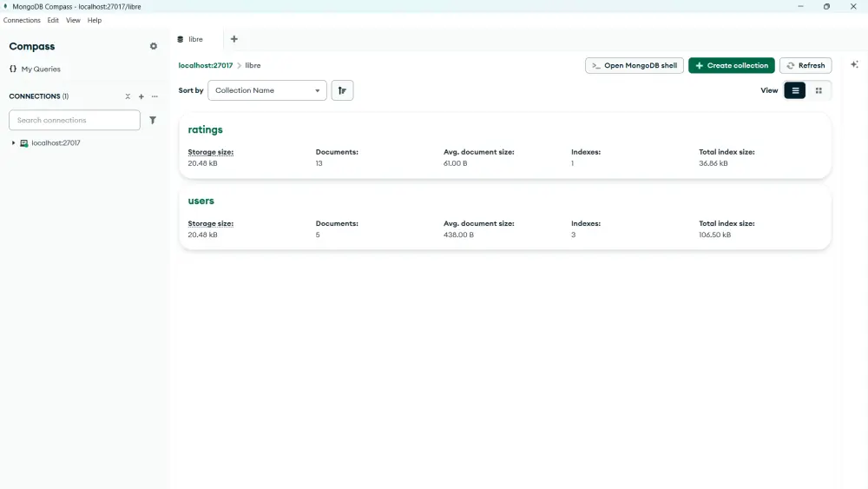Open My Queries

pos(41,69)
